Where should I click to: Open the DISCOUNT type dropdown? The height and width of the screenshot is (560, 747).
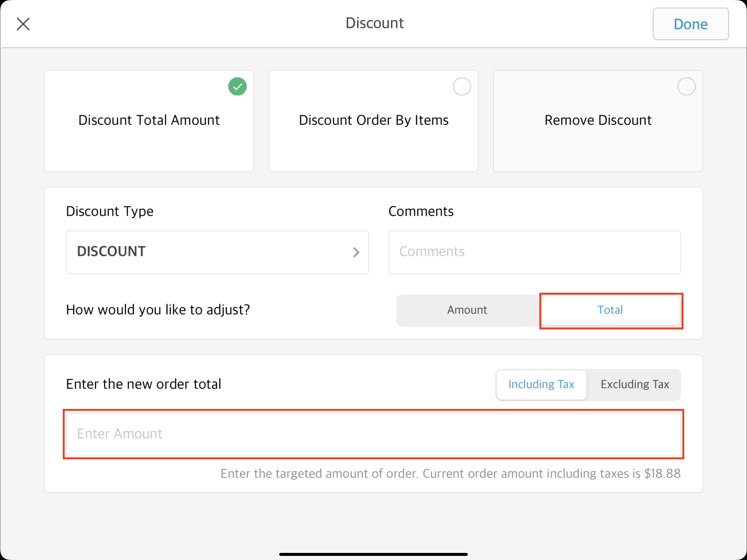[217, 252]
